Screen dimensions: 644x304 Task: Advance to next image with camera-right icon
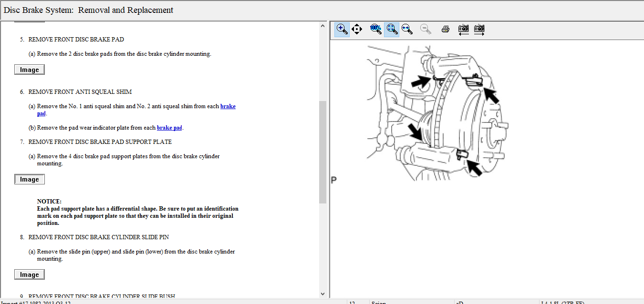point(479,29)
